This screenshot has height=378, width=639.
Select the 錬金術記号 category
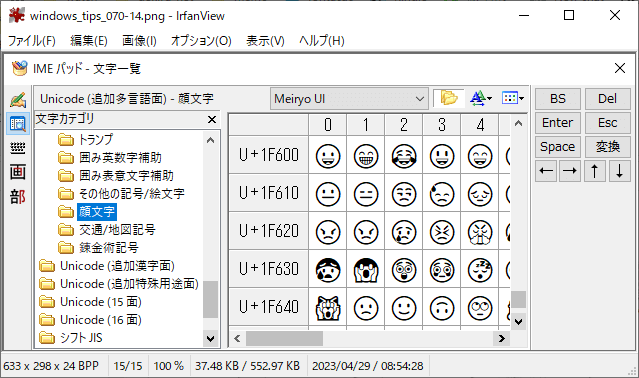tap(98, 248)
